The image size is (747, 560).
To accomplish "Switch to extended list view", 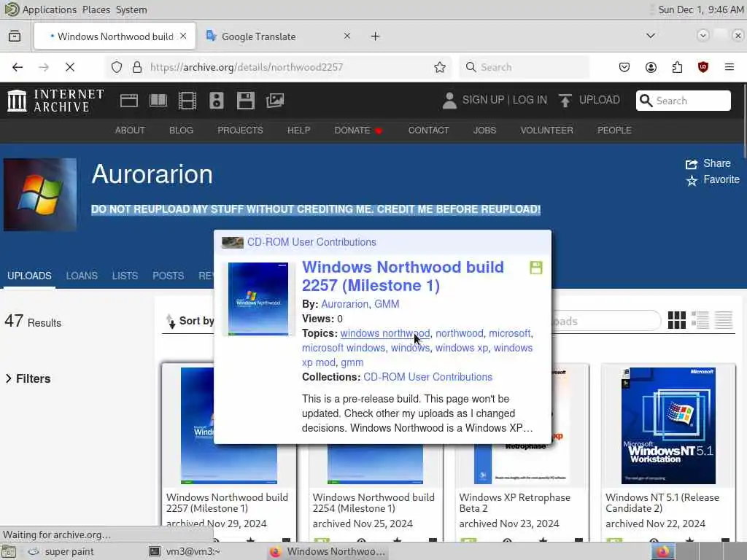I will pos(700,321).
